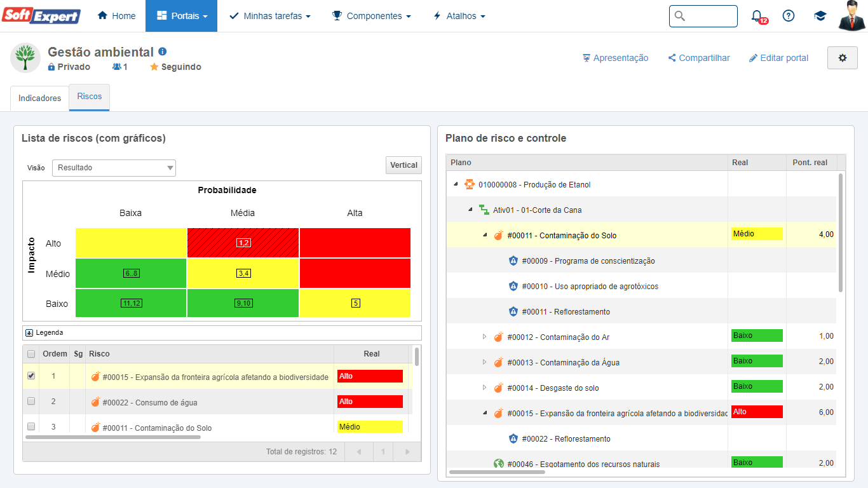
Task: Click the Gestão ambiental tree logo
Action: coord(25,58)
